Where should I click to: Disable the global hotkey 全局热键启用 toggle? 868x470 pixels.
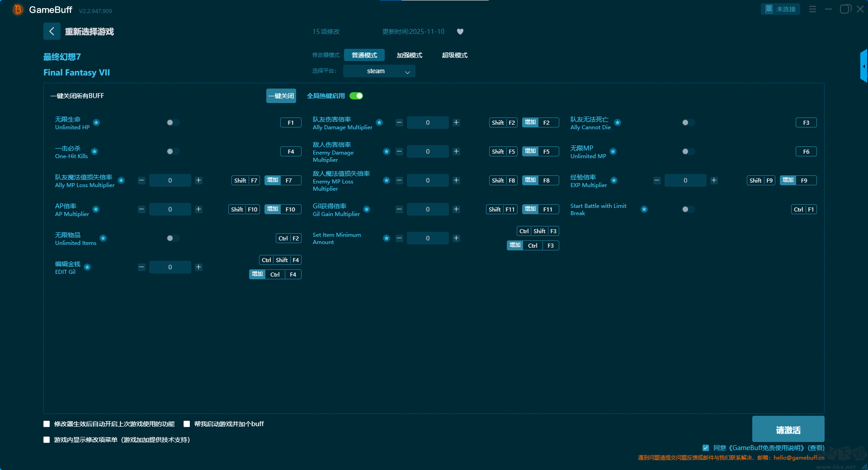(356, 96)
